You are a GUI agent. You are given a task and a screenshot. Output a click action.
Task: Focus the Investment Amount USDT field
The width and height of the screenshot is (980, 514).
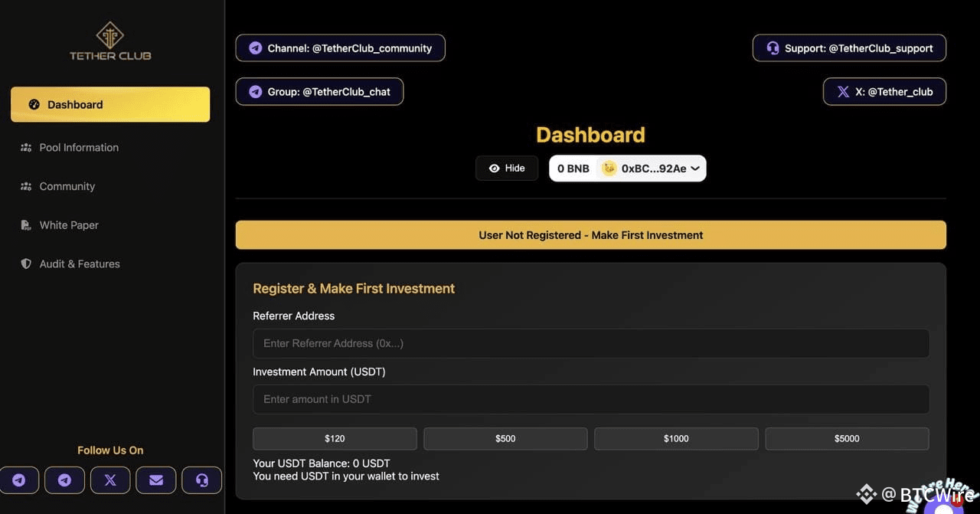click(x=591, y=399)
